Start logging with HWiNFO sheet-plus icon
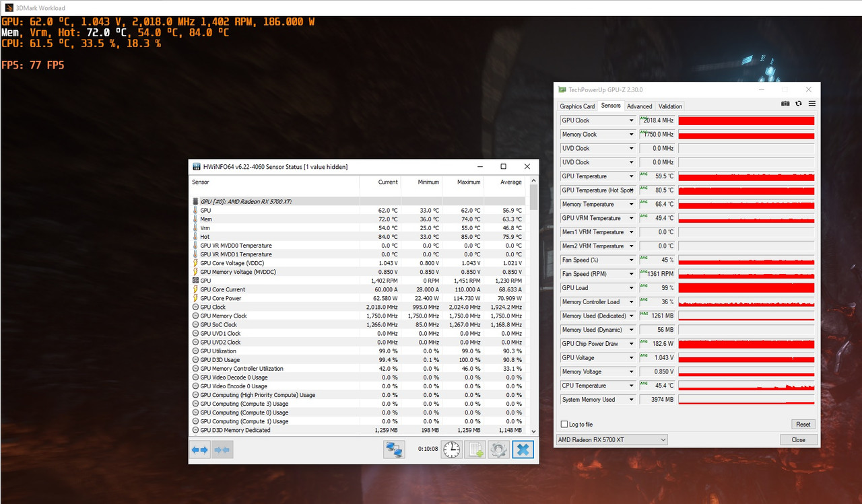This screenshot has width=862, height=504. (475, 449)
